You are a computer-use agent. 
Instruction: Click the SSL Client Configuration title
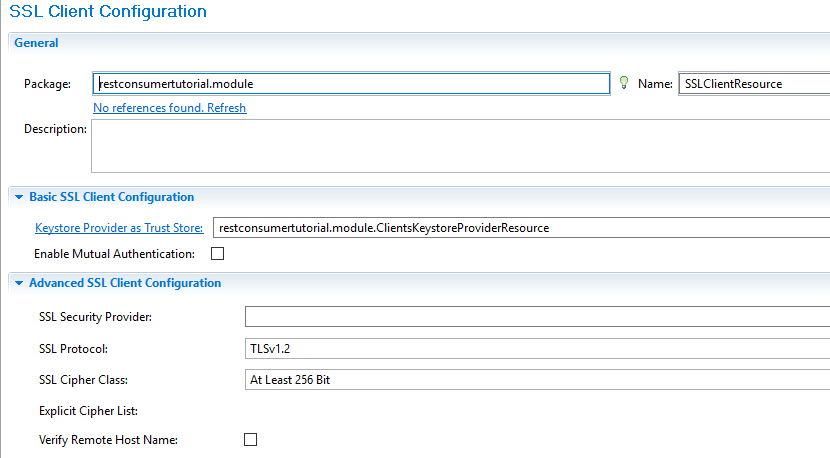pos(108,11)
